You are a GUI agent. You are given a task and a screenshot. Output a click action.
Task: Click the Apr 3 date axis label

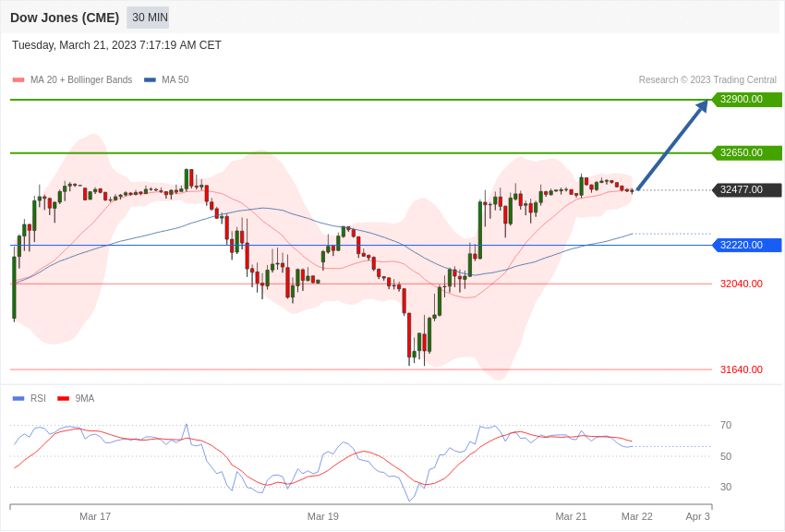pyautogui.click(x=698, y=516)
